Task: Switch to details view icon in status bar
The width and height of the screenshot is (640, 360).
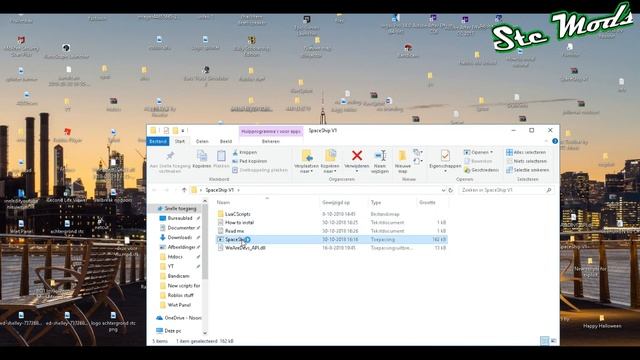Action: tap(544, 341)
